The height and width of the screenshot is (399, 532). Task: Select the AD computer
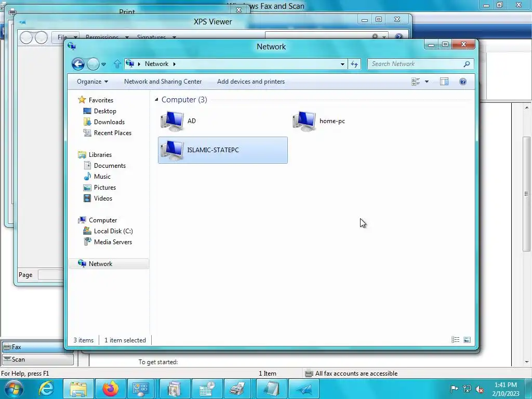222,121
